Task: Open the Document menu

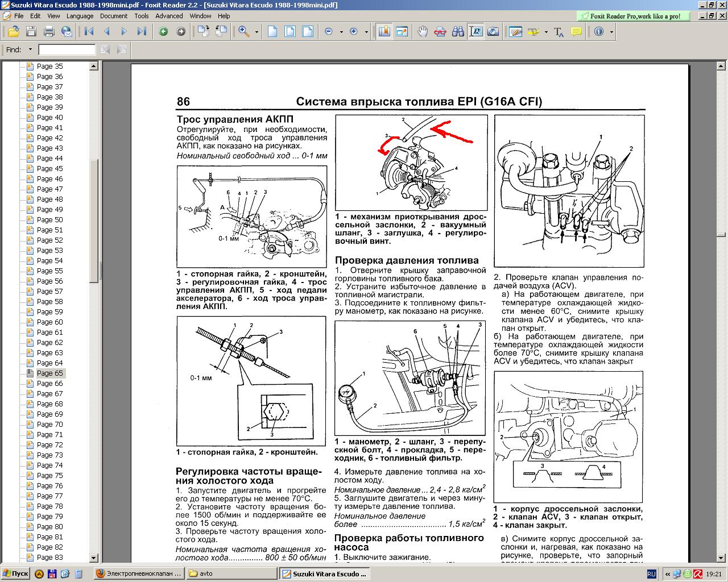Action: [x=114, y=16]
